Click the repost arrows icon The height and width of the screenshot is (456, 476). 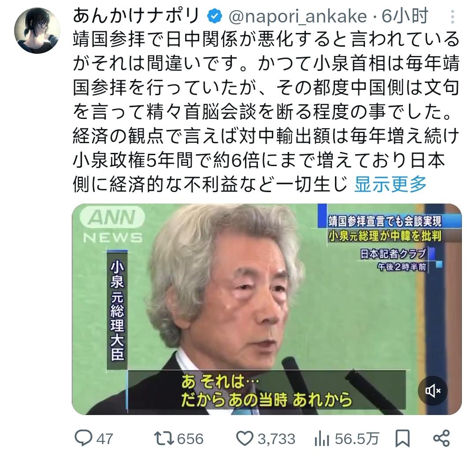[x=164, y=438]
